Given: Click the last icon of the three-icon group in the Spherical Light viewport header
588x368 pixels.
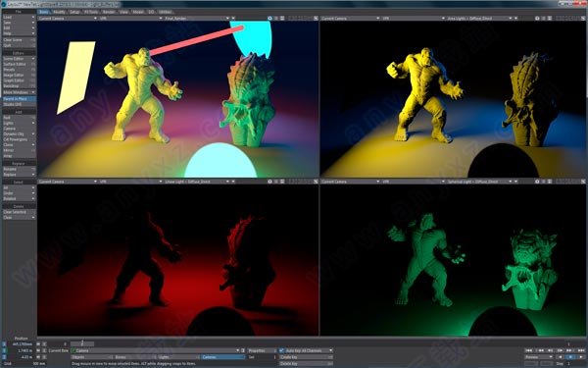Looking at the screenshot, I should [550, 182].
